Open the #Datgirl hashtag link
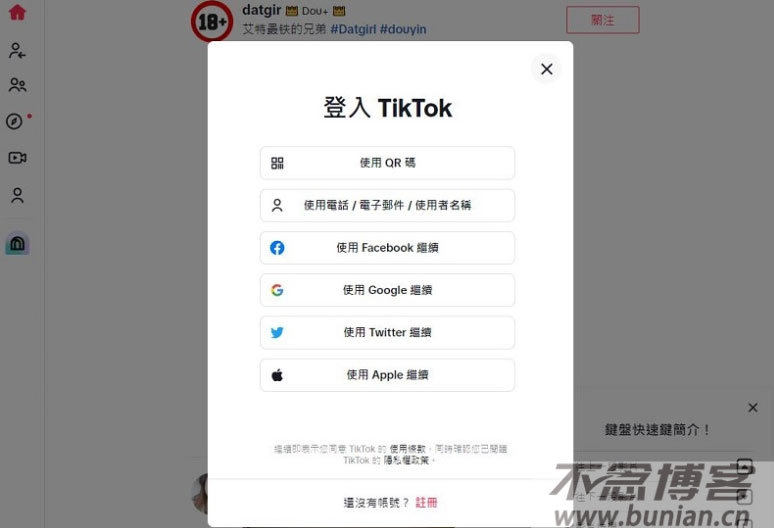Viewport: 774px width, 528px height. click(353, 29)
